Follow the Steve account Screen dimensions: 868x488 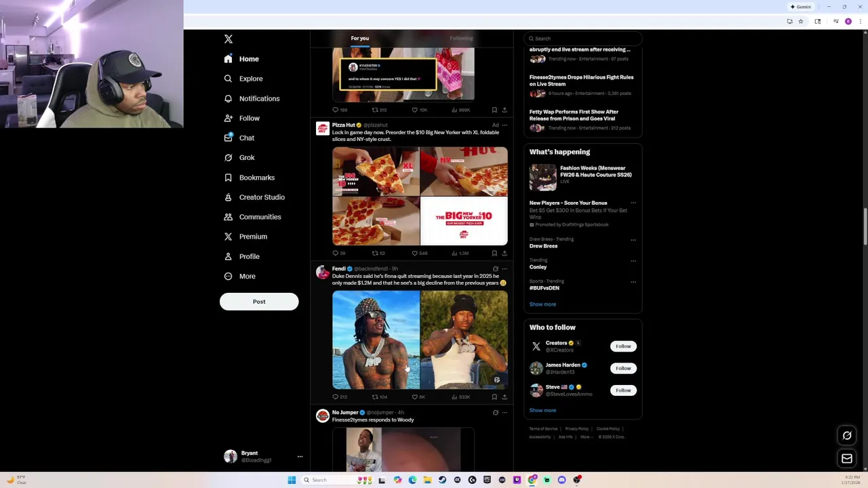[623, 390]
